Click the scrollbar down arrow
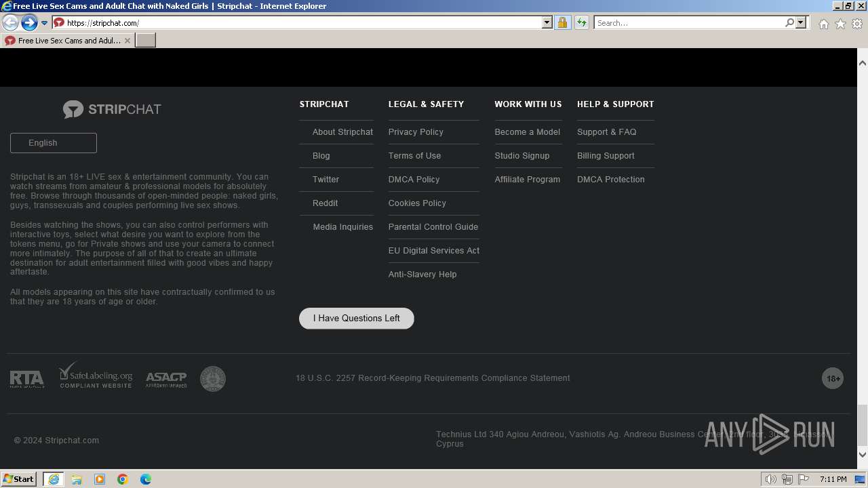The image size is (868, 488). 863,455
